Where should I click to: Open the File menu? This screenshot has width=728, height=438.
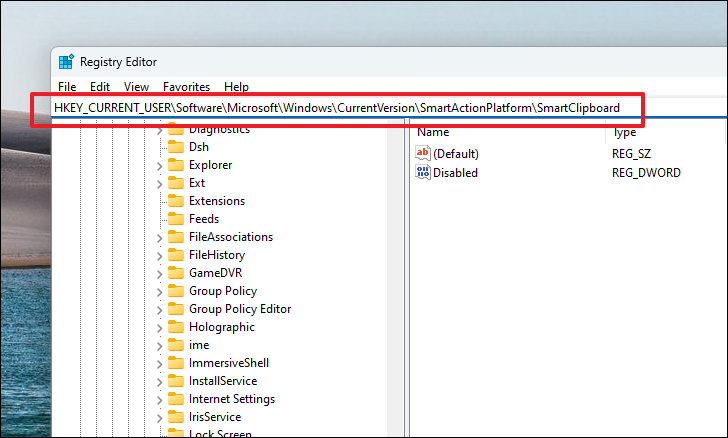click(67, 87)
